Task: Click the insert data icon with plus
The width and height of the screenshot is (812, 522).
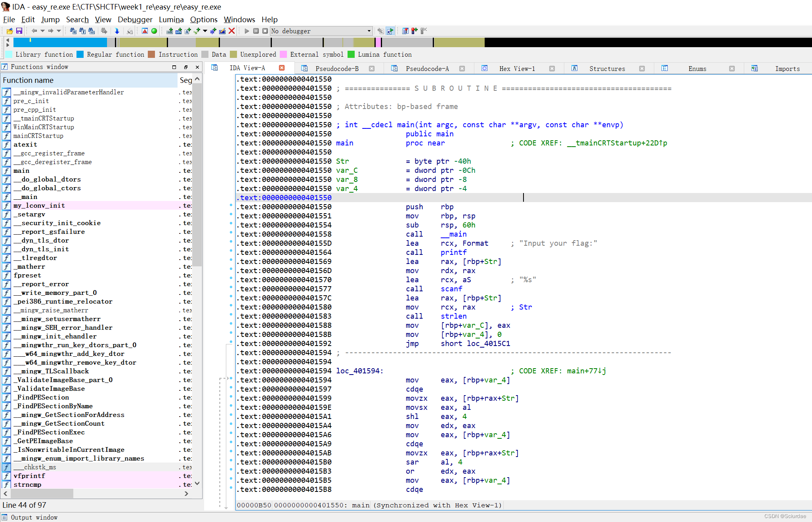Action: pyautogui.click(x=179, y=31)
